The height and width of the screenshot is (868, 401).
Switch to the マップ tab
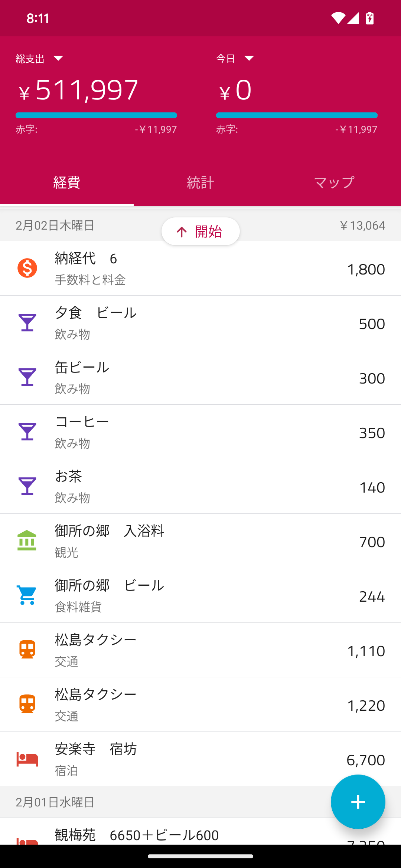334,183
